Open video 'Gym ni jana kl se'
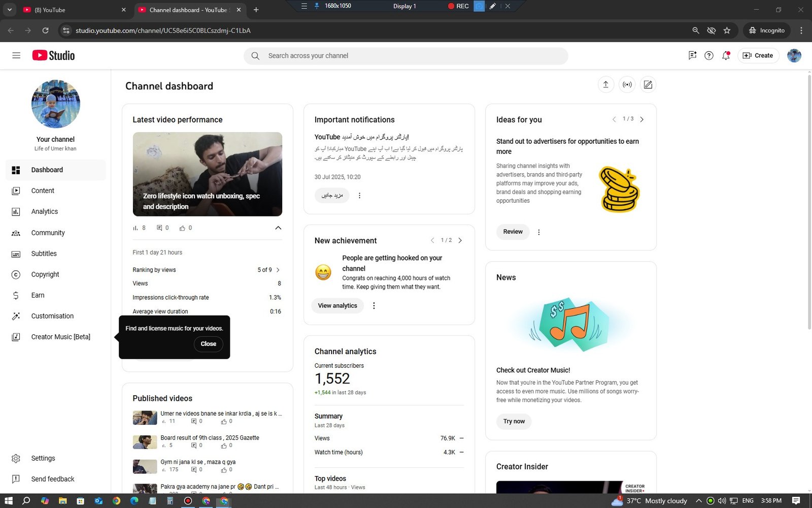 [198, 462]
